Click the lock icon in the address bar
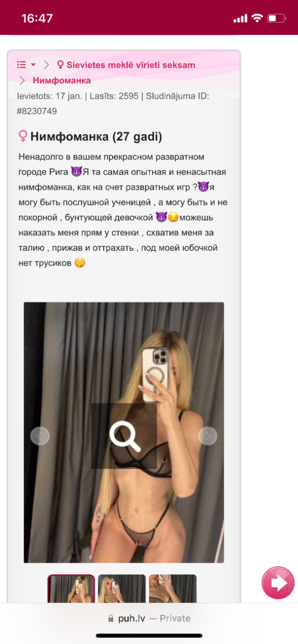 pyautogui.click(x=111, y=618)
